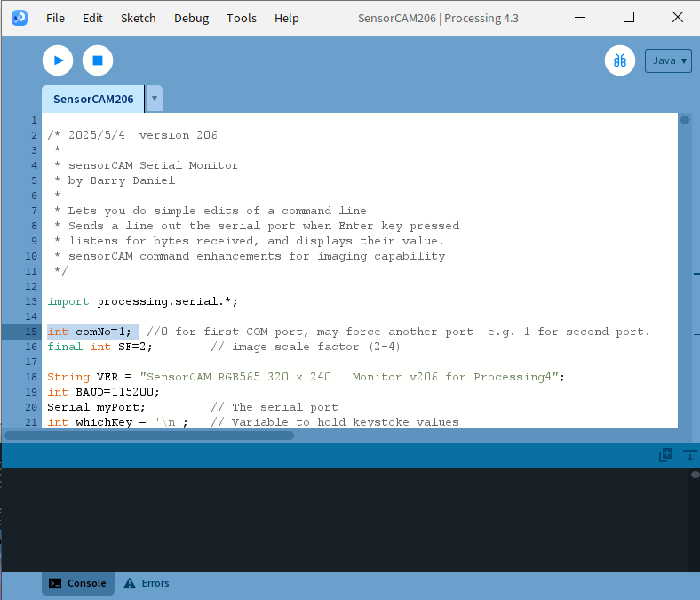The width and height of the screenshot is (700, 600).
Task: Click the editor's vertical scrollbar thumb
Action: [x=685, y=121]
